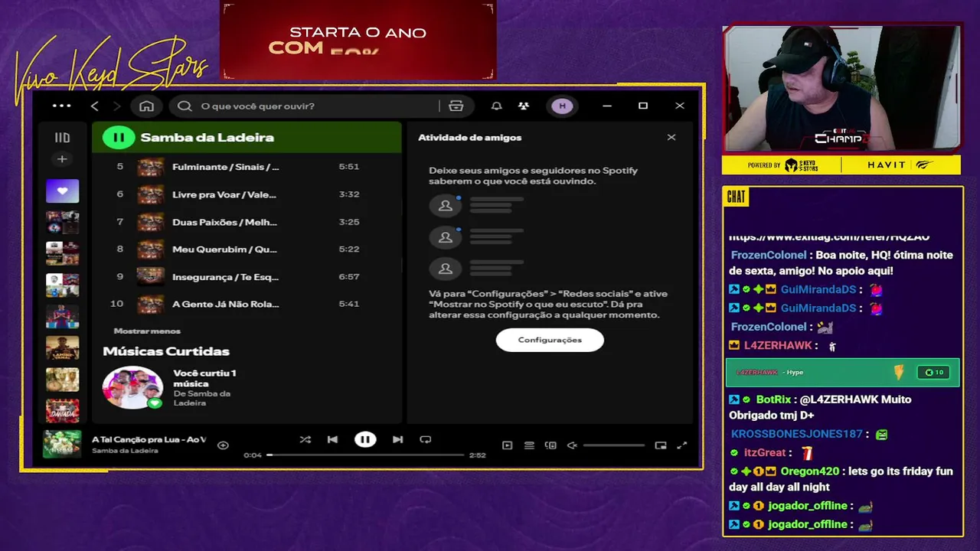Open the mini player
This screenshot has width=980, height=551.
point(661,445)
